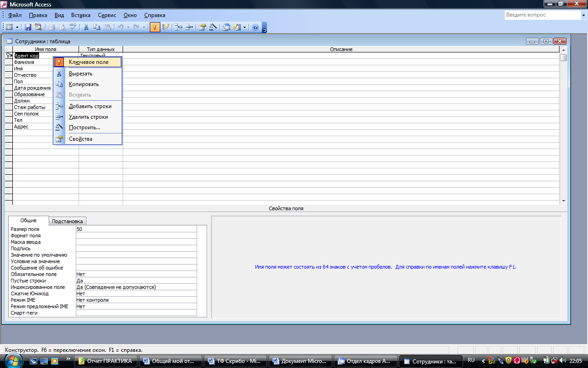Click the Save floppy disk icon
The image size is (588, 368).
[x=28, y=27]
